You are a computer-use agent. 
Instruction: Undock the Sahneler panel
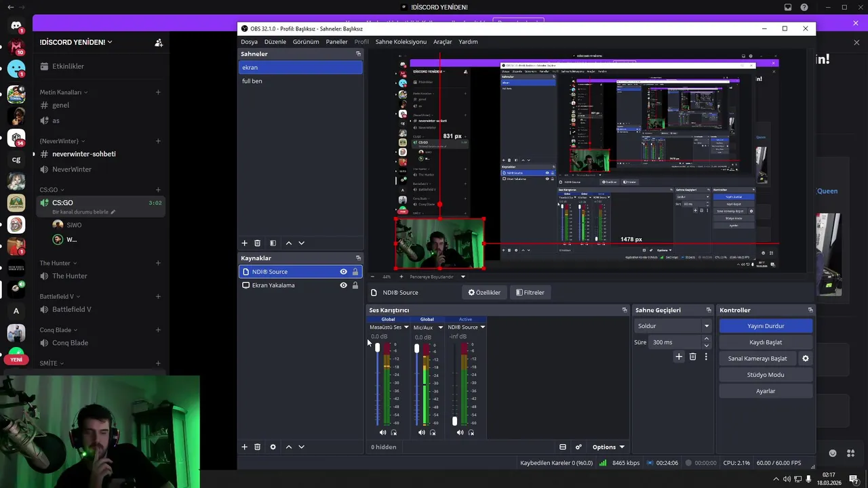(x=358, y=54)
